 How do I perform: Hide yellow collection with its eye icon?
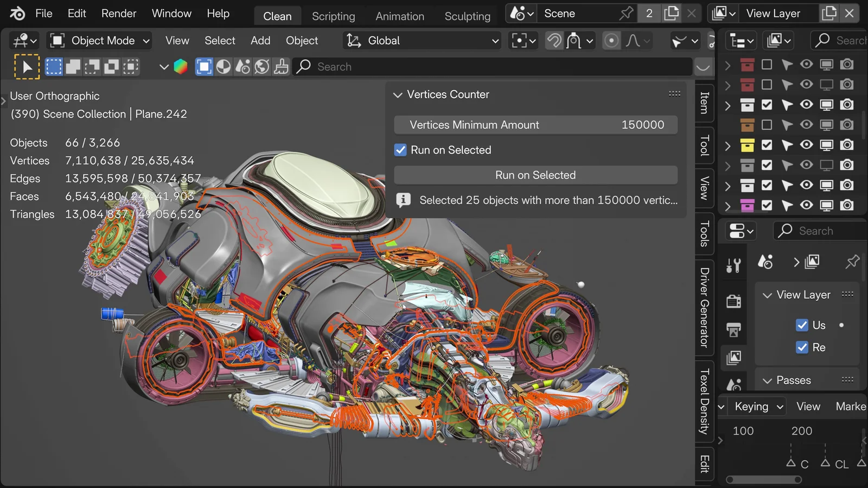tap(807, 145)
